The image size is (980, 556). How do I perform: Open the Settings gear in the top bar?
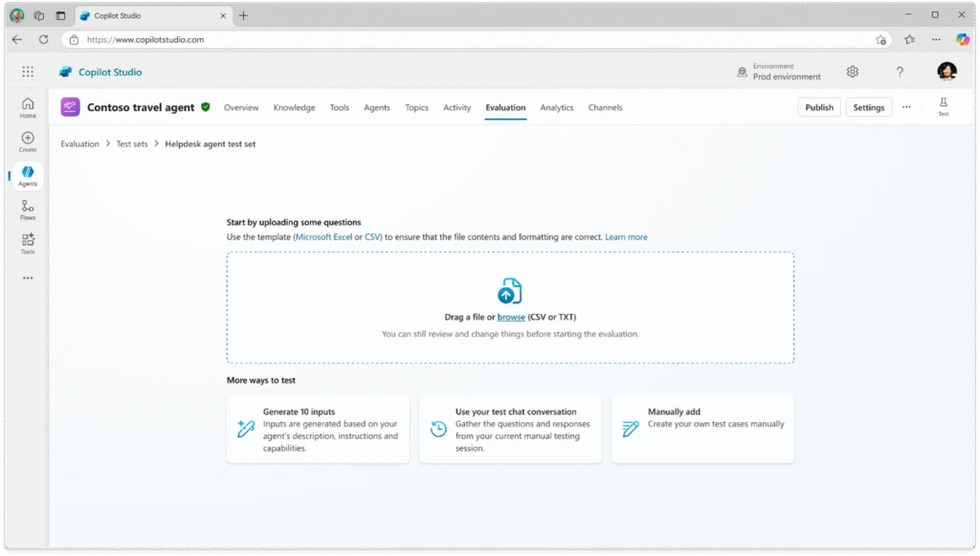[x=852, y=72]
